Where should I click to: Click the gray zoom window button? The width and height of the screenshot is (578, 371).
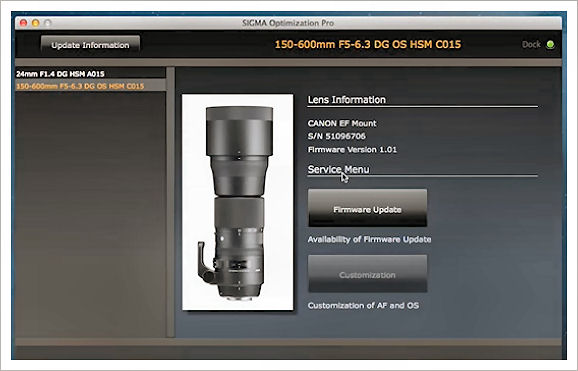point(48,23)
